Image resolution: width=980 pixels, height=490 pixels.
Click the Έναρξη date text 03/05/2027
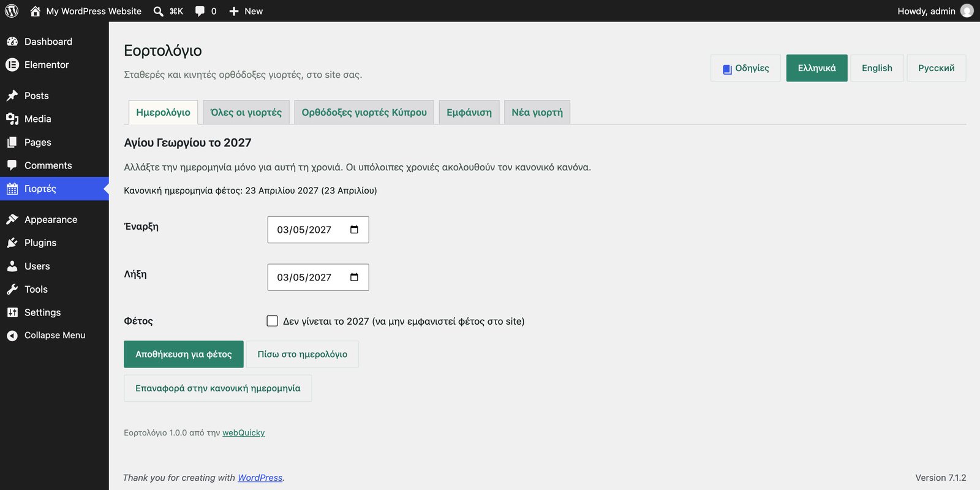tap(304, 230)
